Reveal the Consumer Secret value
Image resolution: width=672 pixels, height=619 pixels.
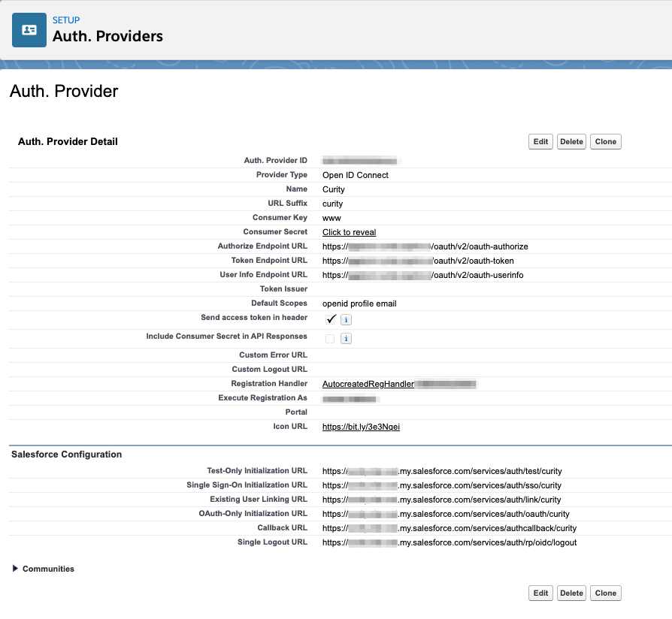click(x=348, y=231)
